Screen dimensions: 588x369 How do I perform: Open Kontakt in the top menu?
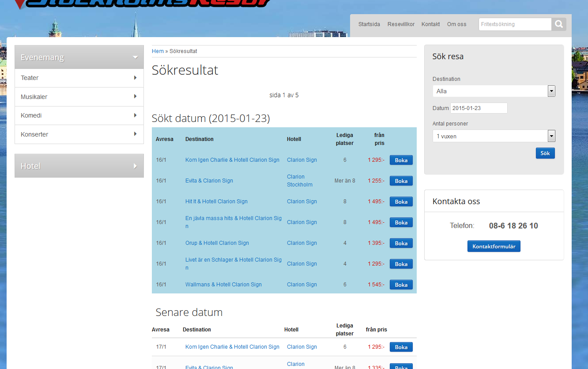point(430,24)
